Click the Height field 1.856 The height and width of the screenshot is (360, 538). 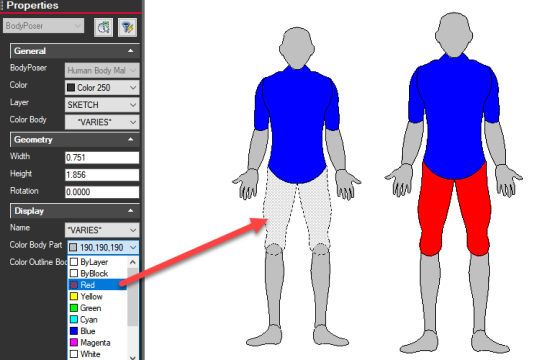tap(102, 175)
